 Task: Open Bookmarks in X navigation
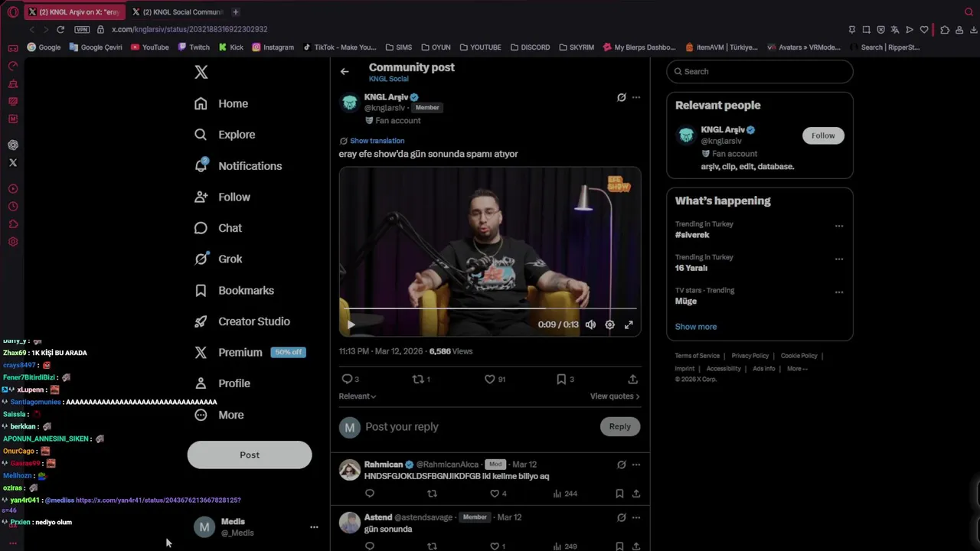pyautogui.click(x=234, y=290)
